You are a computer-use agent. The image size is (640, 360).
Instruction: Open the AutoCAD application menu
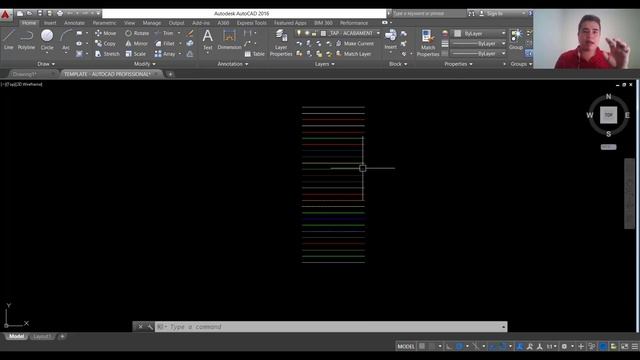pos(5,15)
